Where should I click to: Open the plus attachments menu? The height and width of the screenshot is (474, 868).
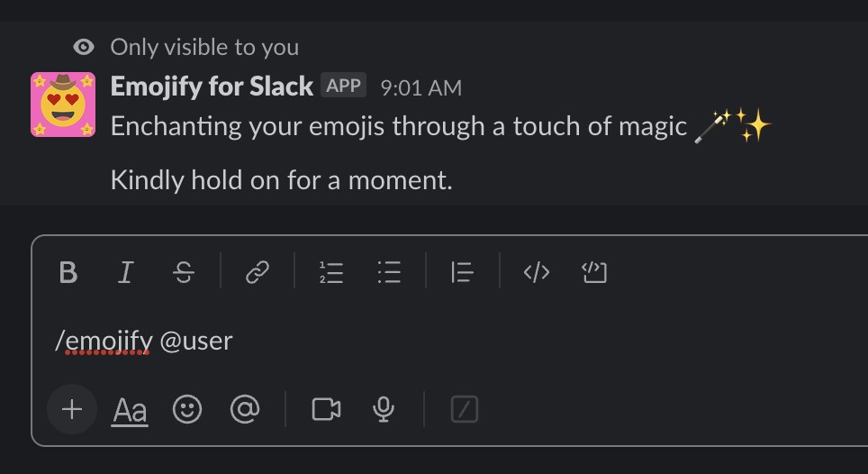(72, 410)
